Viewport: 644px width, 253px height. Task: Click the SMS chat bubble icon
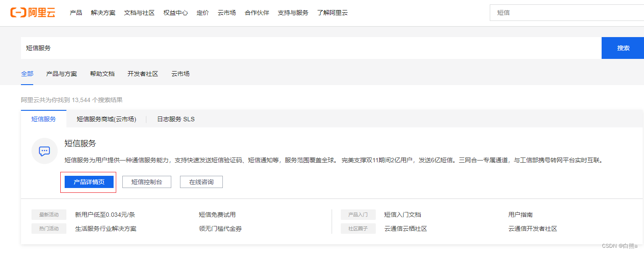point(45,151)
